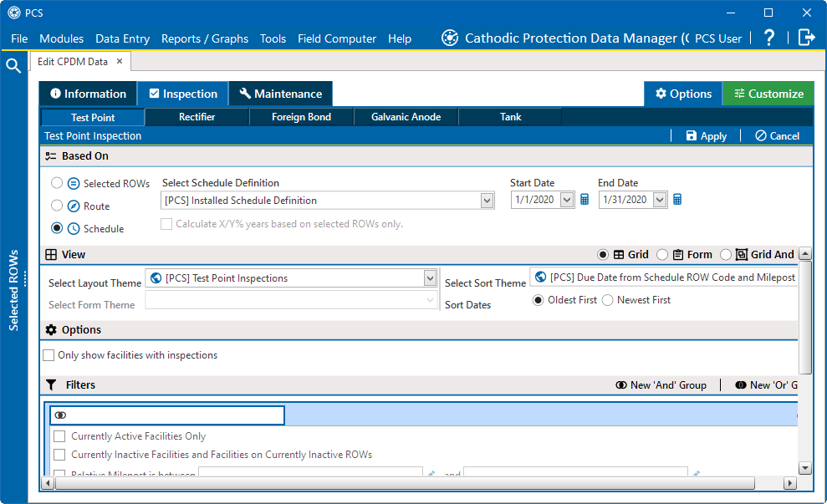Select the Route radio button
This screenshot has height=504, width=827.
pyautogui.click(x=57, y=206)
